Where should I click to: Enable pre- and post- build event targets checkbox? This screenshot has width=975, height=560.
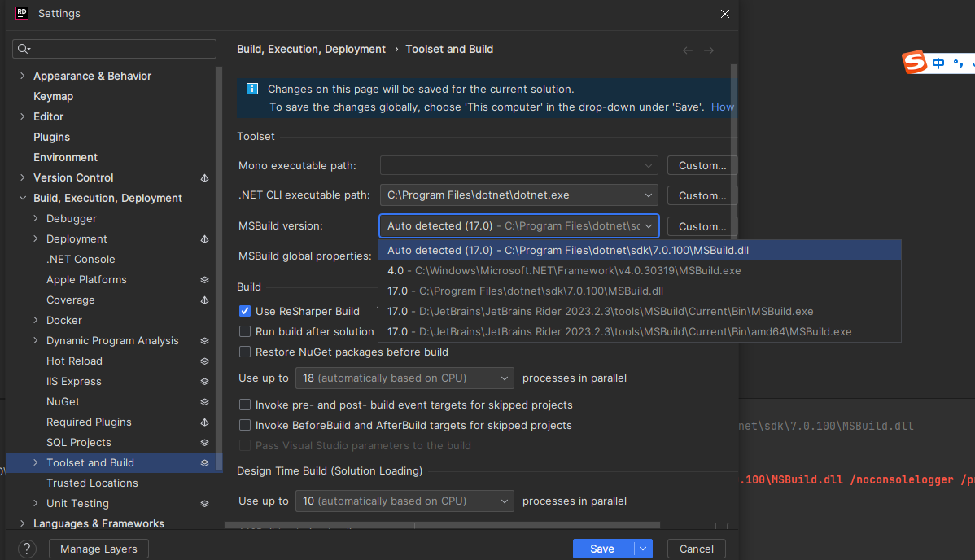245,405
